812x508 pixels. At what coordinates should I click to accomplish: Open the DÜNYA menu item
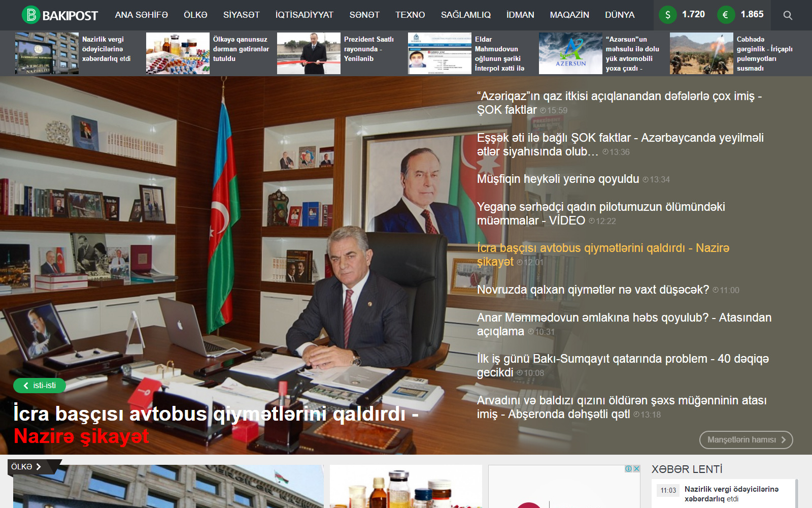tap(619, 15)
